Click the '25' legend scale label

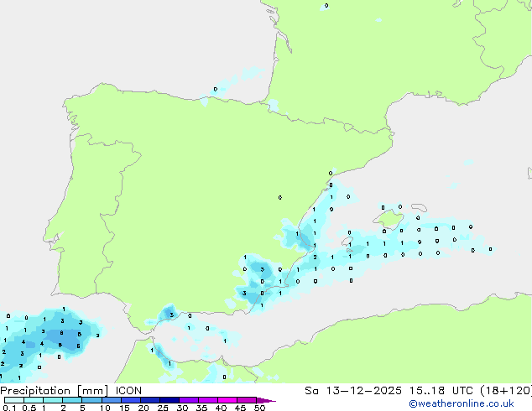coord(163,408)
